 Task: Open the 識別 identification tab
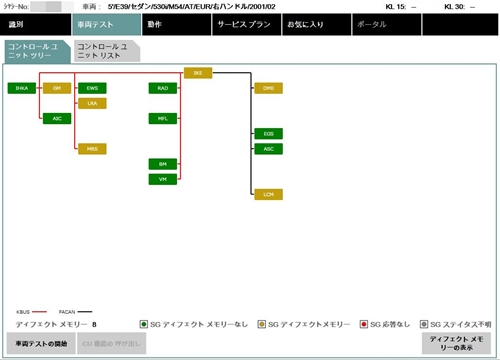point(36,24)
